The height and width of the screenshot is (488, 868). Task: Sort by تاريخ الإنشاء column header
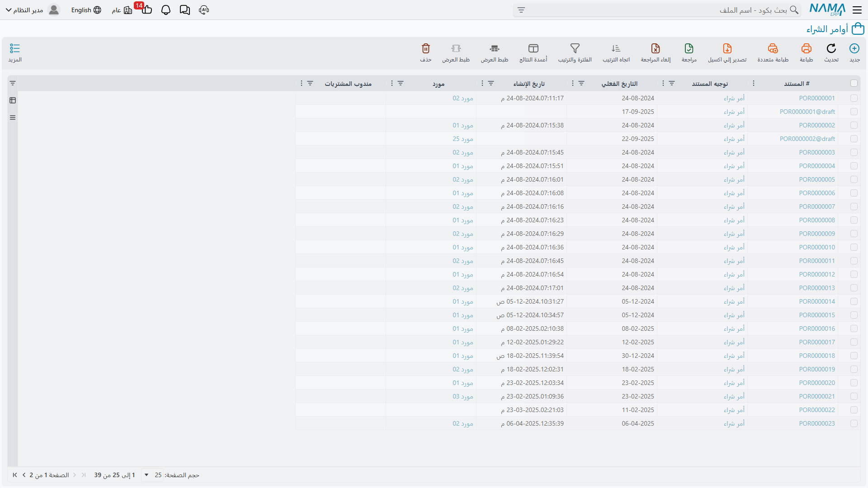tap(529, 84)
